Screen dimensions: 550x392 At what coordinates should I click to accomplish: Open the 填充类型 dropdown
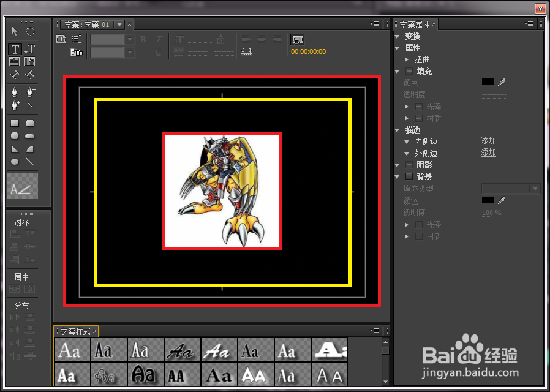coord(511,189)
